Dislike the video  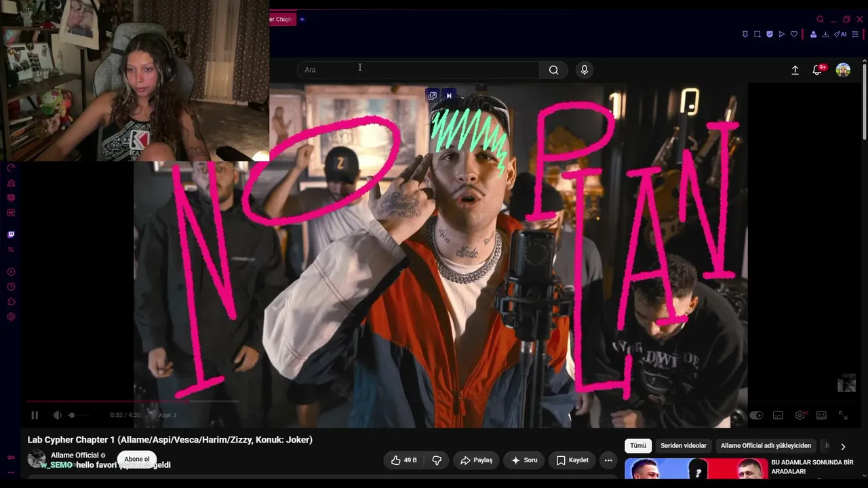point(437,460)
